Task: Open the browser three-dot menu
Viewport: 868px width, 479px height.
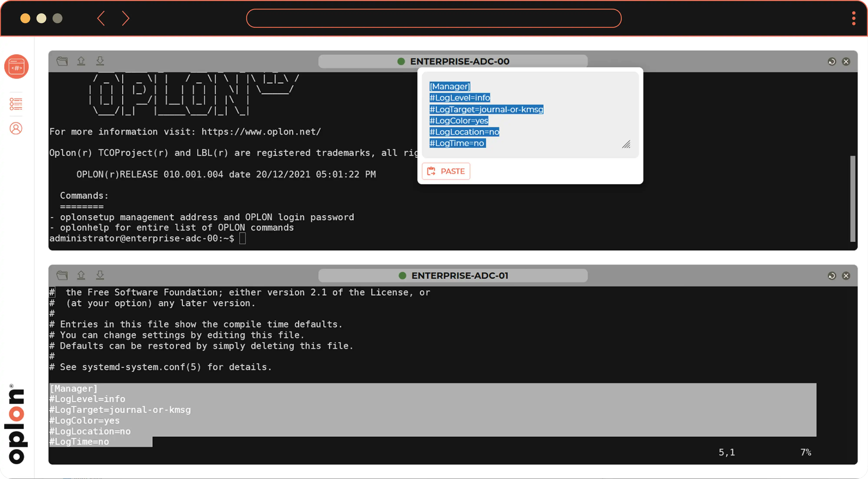Action: (x=853, y=18)
